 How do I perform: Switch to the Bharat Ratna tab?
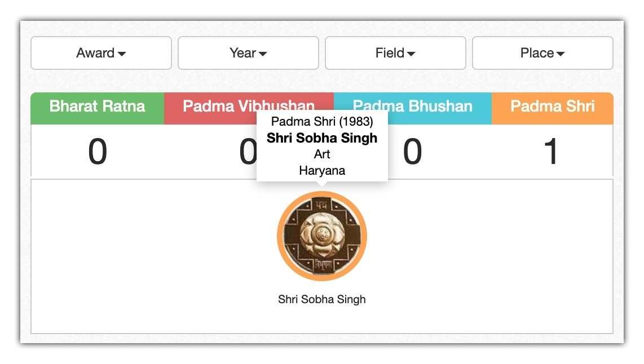(97, 106)
